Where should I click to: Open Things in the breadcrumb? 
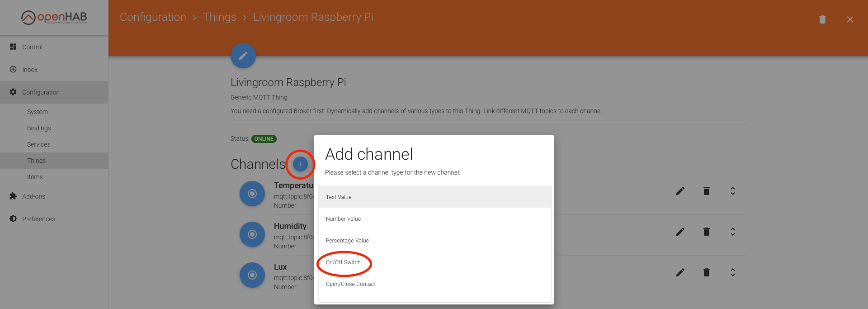(219, 17)
